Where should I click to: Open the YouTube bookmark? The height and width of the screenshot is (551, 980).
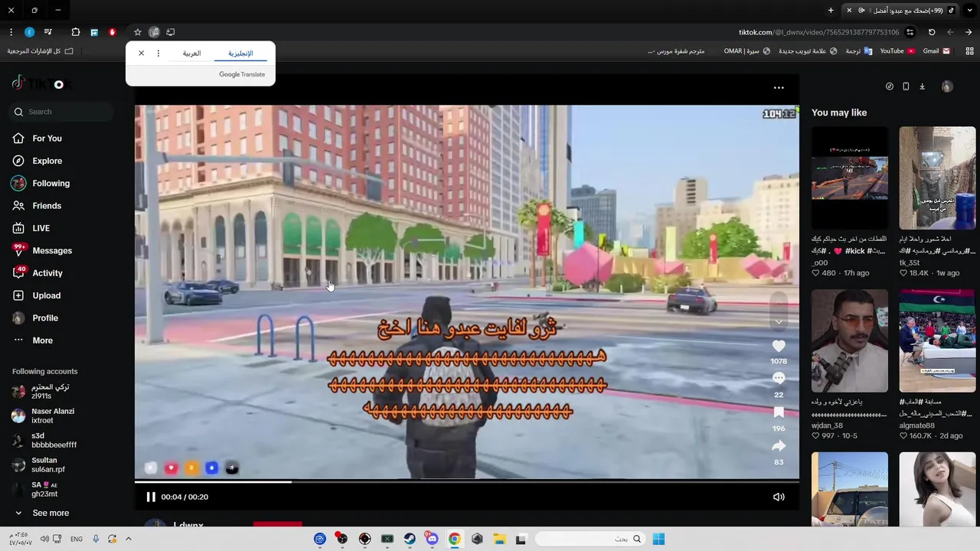click(x=897, y=51)
